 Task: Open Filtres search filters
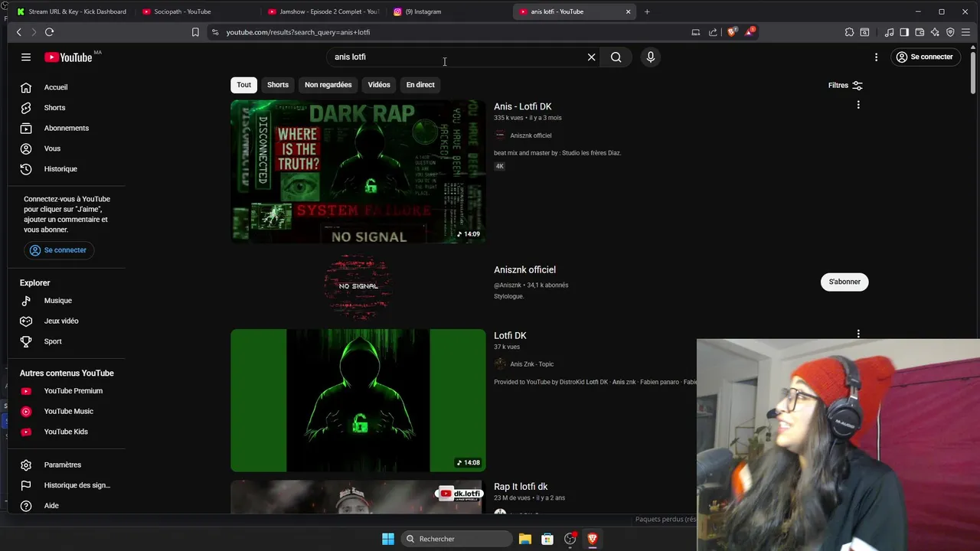pos(845,85)
